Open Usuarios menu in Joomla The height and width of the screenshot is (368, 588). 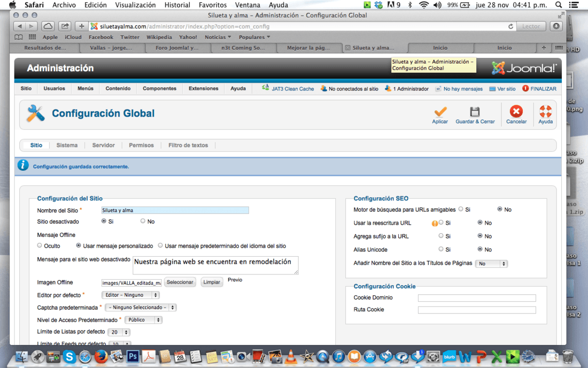[54, 89]
